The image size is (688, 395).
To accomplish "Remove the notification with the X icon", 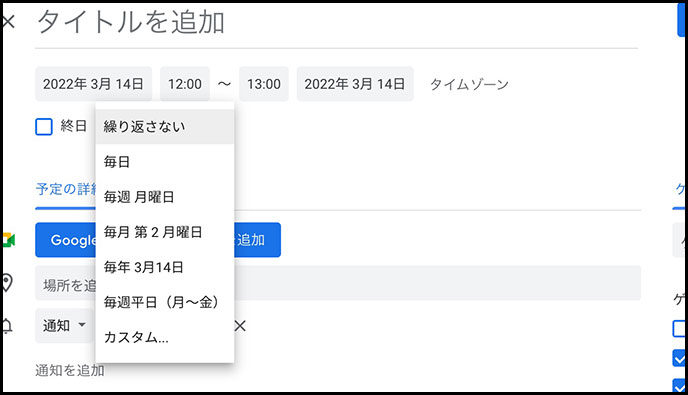I will coord(240,326).
